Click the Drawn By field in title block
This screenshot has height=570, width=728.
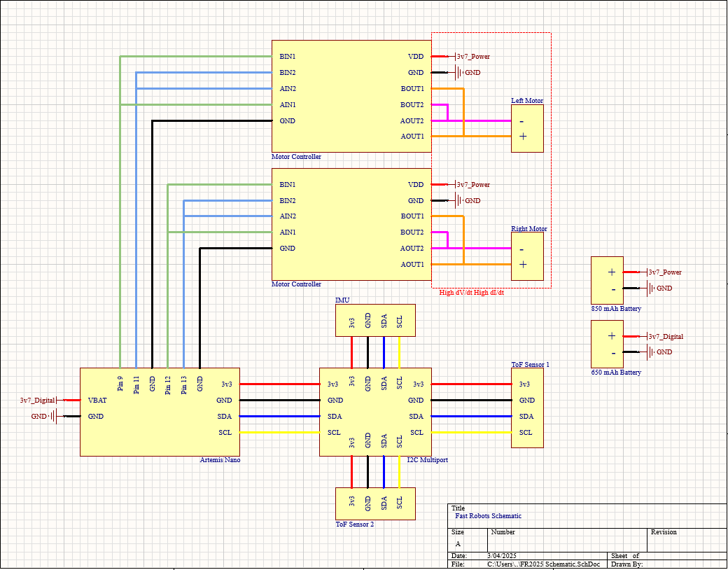[667, 564]
